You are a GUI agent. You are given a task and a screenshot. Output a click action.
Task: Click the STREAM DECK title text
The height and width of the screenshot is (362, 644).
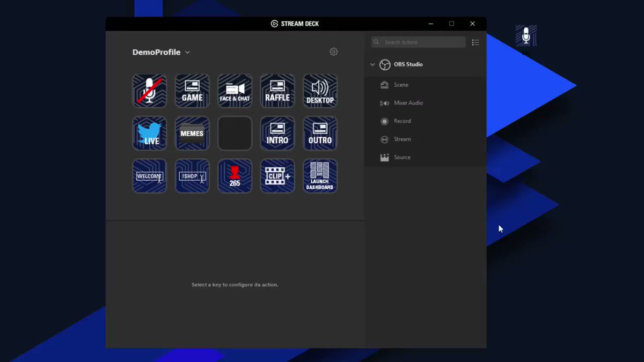(x=300, y=24)
